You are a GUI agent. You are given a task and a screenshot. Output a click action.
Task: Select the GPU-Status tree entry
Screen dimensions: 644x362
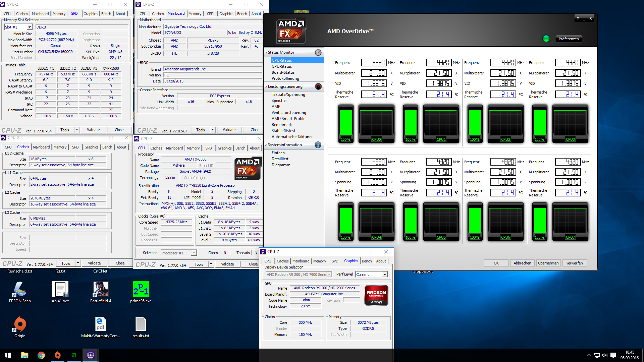point(282,66)
